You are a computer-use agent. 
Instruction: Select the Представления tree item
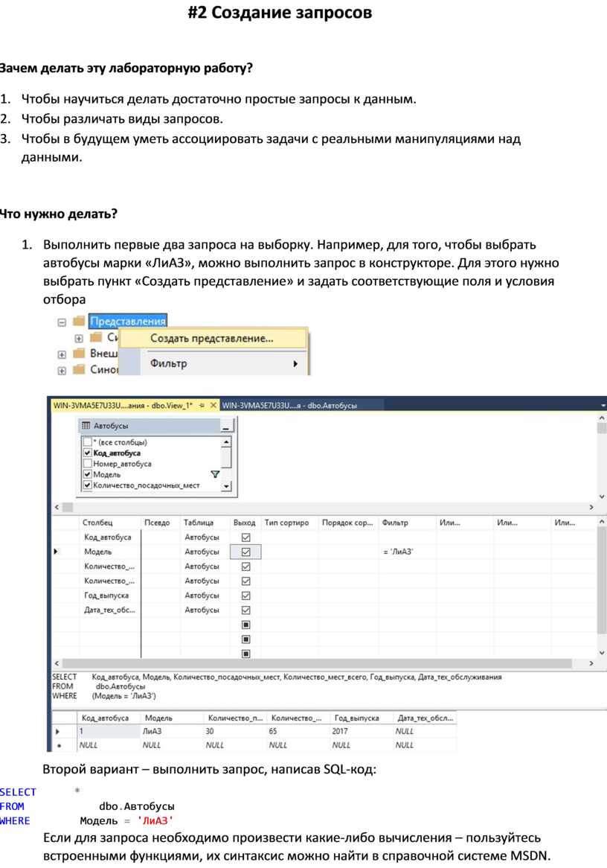(128, 321)
